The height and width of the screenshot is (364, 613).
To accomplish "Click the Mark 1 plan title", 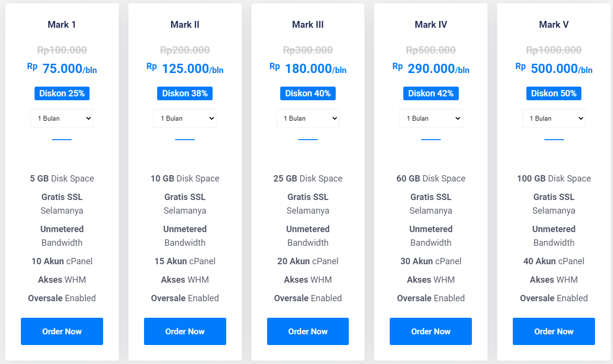I will pos(62,25).
